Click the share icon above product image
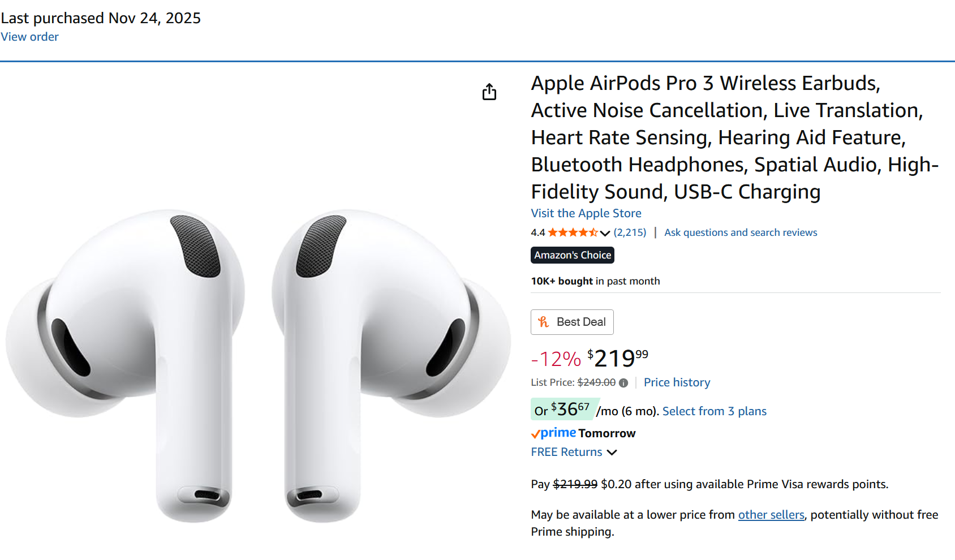The width and height of the screenshot is (955, 560). [x=489, y=92]
